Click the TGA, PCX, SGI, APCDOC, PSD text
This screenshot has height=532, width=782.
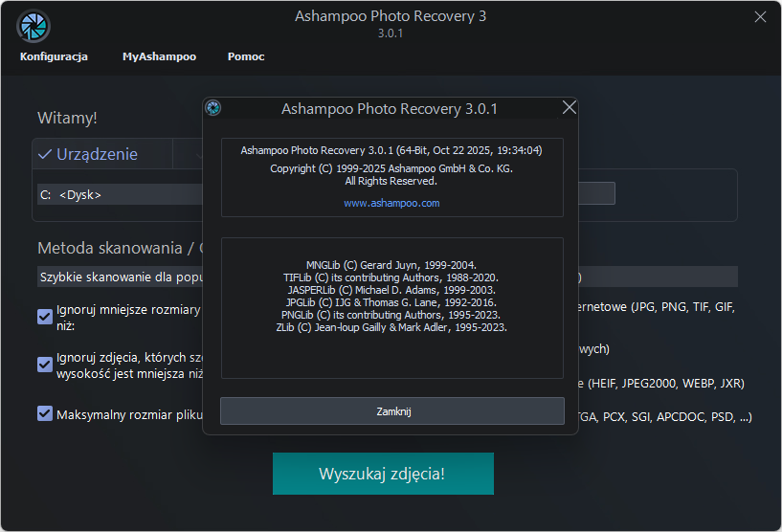665,417
